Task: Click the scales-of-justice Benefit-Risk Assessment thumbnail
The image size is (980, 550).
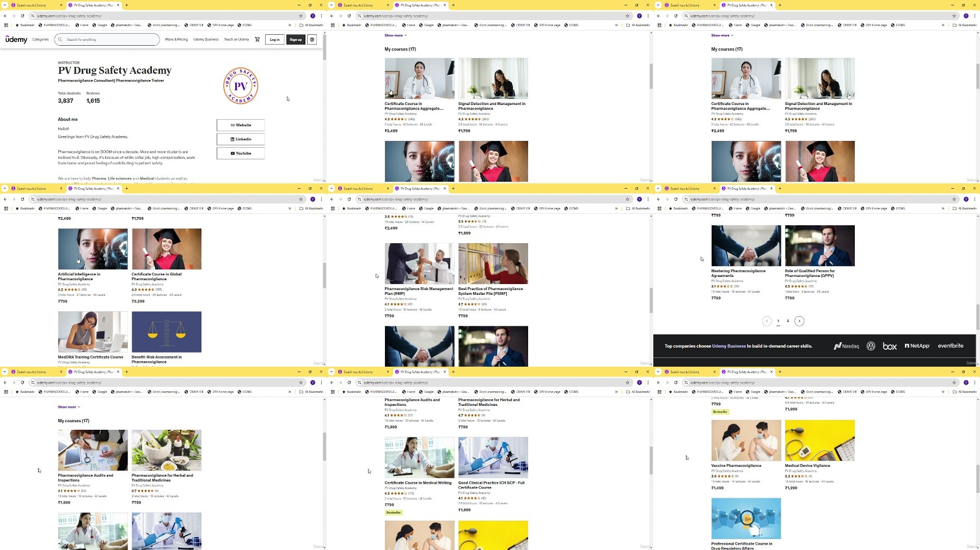Action: [167, 332]
